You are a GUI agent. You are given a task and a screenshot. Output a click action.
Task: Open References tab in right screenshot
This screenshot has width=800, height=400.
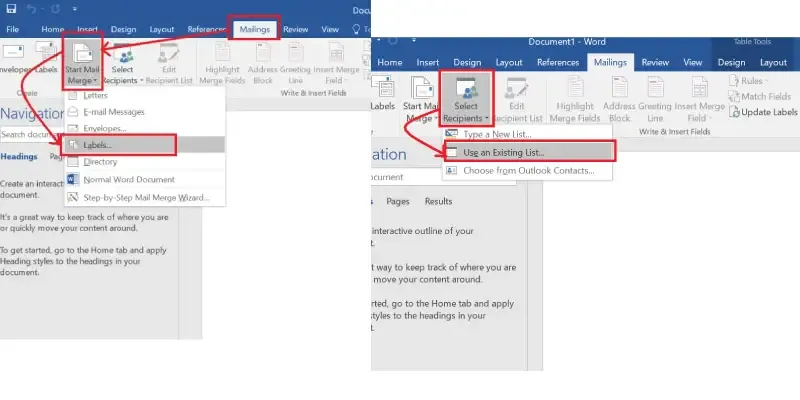coord(558,62)
